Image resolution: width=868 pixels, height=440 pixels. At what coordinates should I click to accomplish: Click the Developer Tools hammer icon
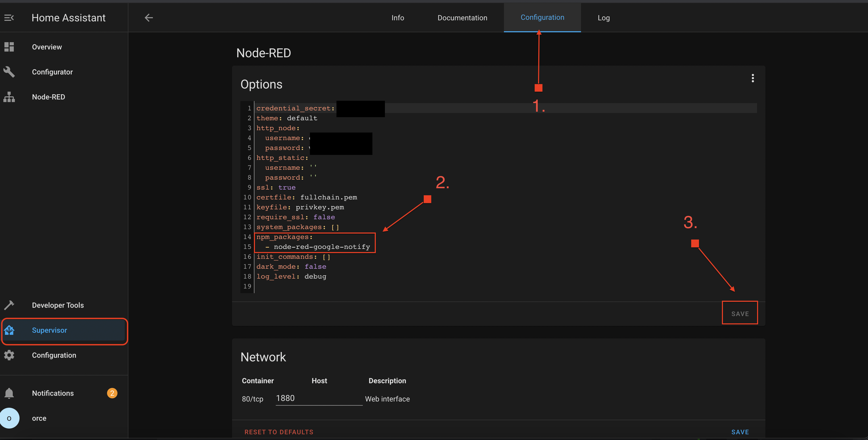coord(9,305)
